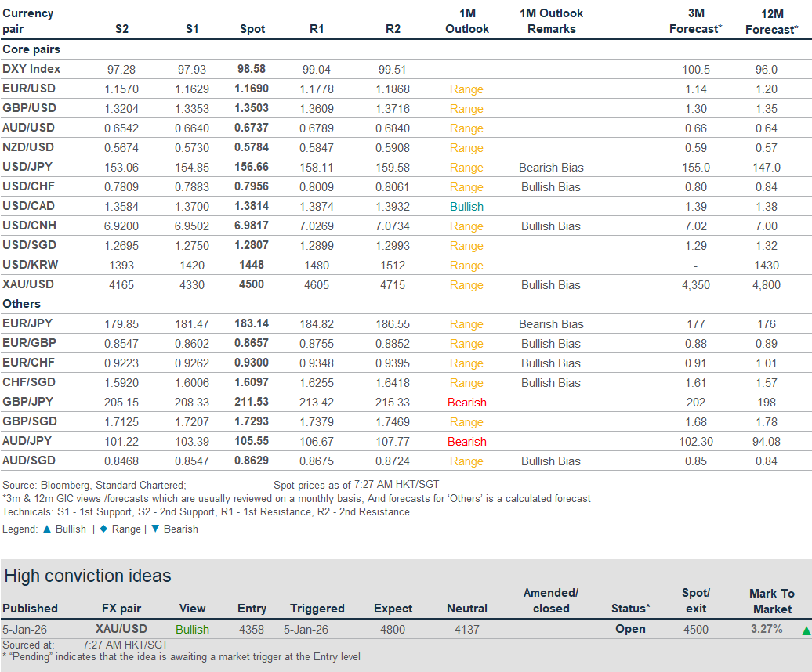Click the 12M Forecast column header

(x=772, y=21)
